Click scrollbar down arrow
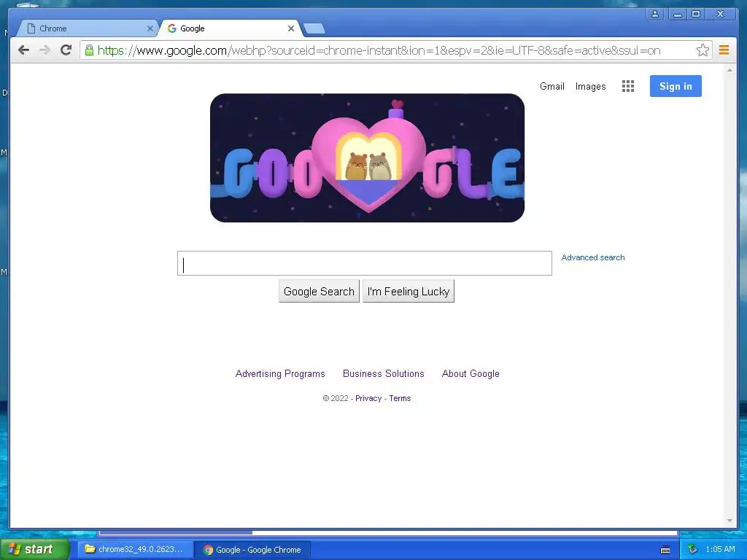 pos(729,521)
